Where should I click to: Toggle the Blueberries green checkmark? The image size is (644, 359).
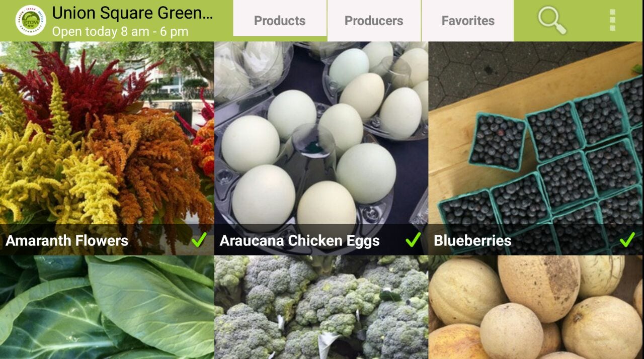point(627,240)
